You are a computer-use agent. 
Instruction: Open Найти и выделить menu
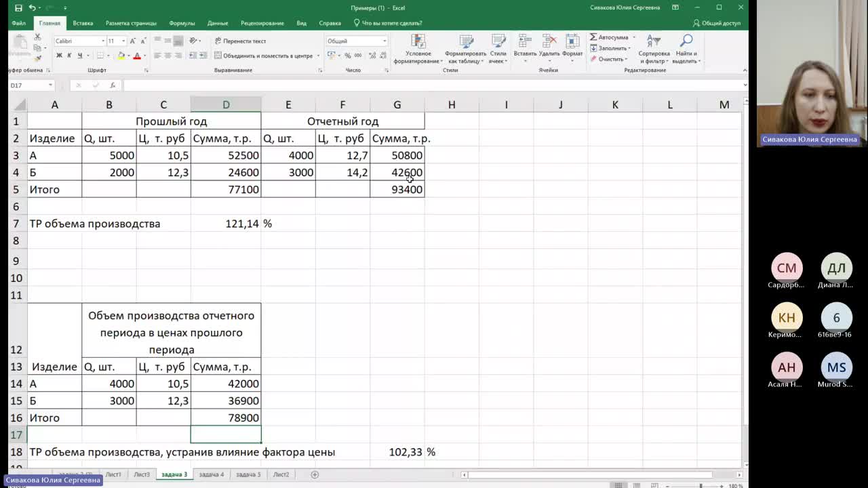pyautogui.click(x=686, y=49)
